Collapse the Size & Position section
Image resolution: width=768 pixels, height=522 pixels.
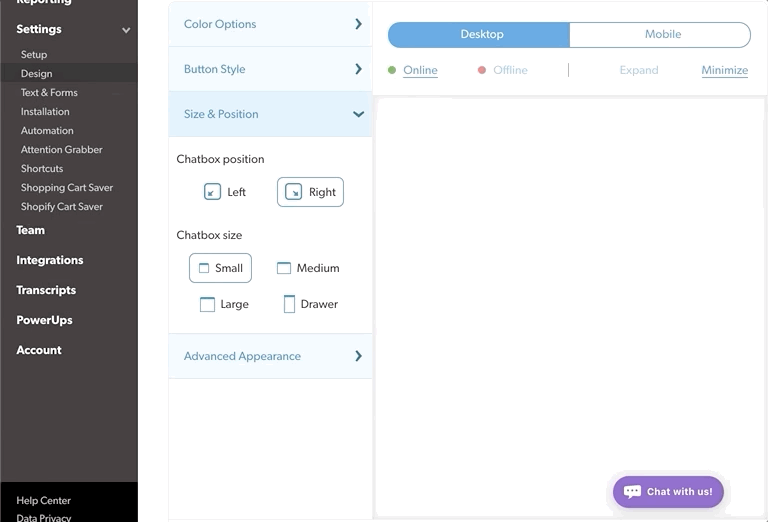coord(270,114)
